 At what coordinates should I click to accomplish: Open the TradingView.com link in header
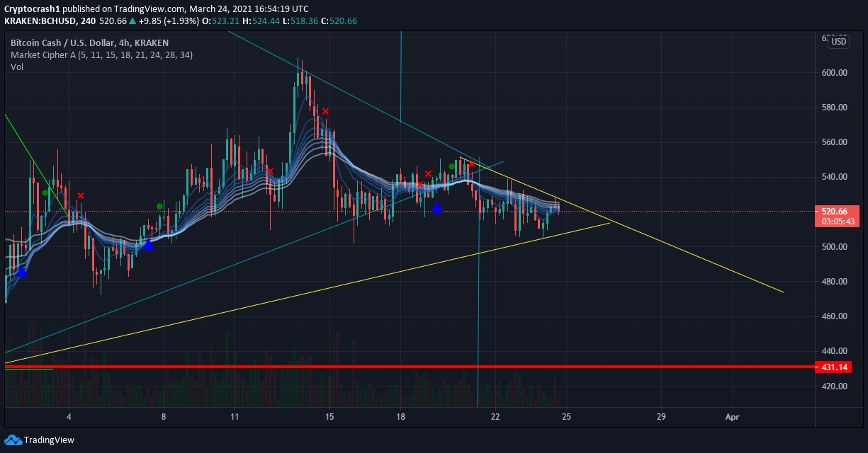[149, 8]
